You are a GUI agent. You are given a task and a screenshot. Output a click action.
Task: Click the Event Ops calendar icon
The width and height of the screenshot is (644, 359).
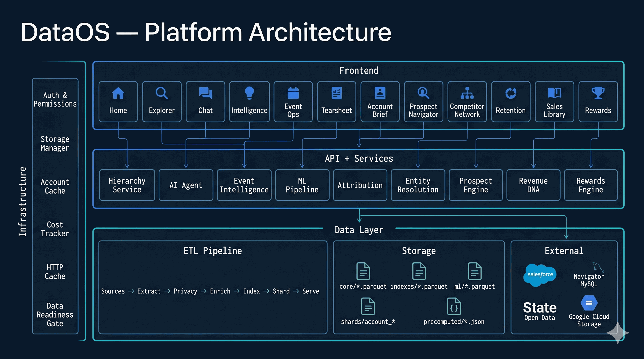293,93
